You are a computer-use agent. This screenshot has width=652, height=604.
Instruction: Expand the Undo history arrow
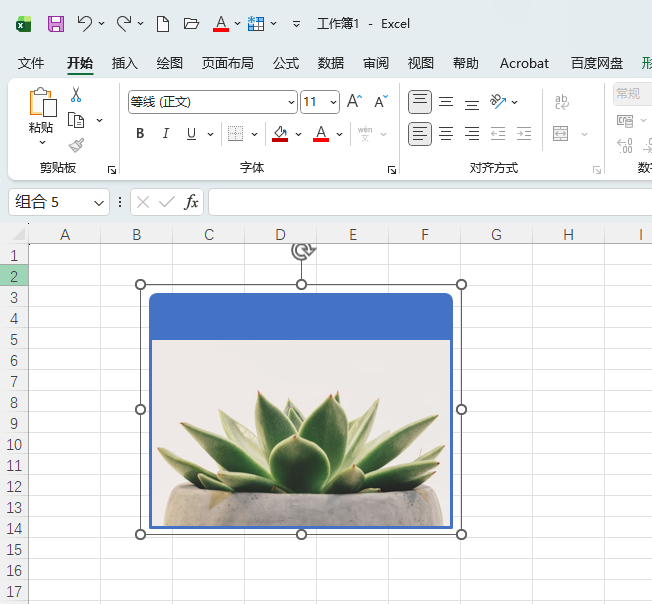(101, 24)
